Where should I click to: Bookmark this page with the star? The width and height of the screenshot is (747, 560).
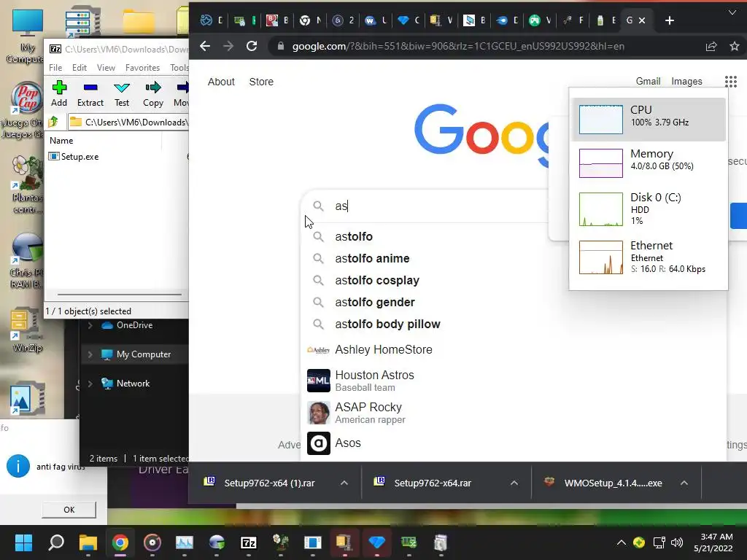click(734, 46)
